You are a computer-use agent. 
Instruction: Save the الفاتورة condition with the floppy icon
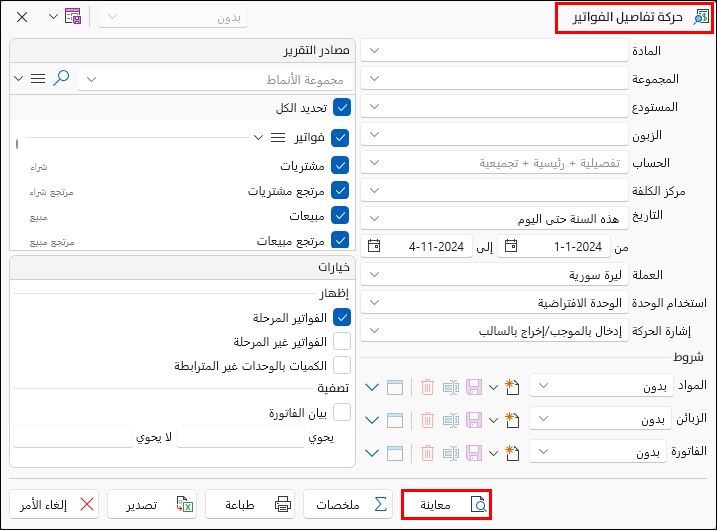474,453
